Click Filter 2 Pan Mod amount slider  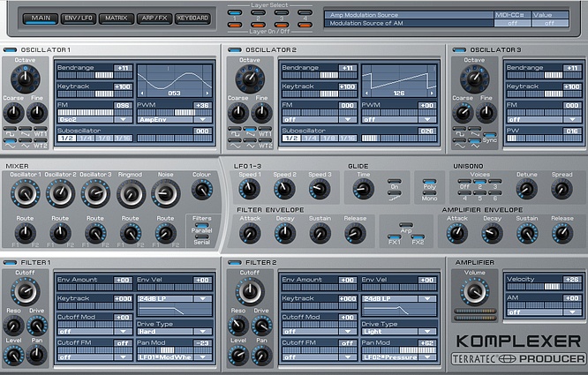click(x=399, y=350)
